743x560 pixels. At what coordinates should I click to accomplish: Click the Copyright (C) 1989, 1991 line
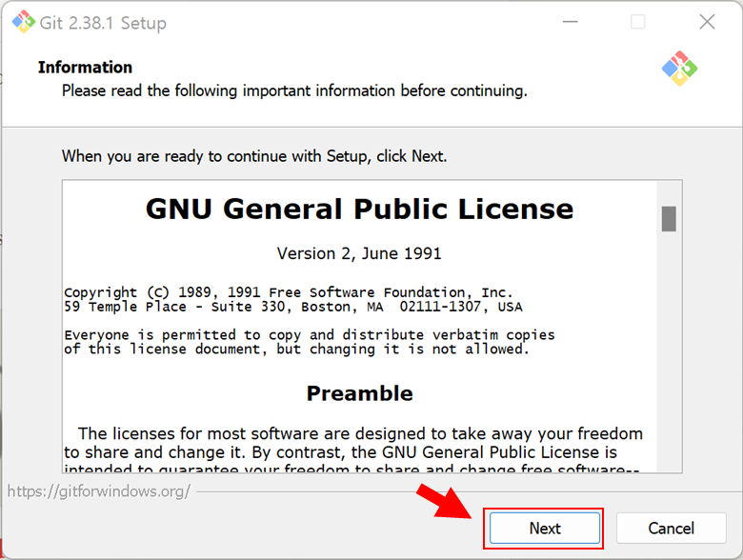coord(289,292)
